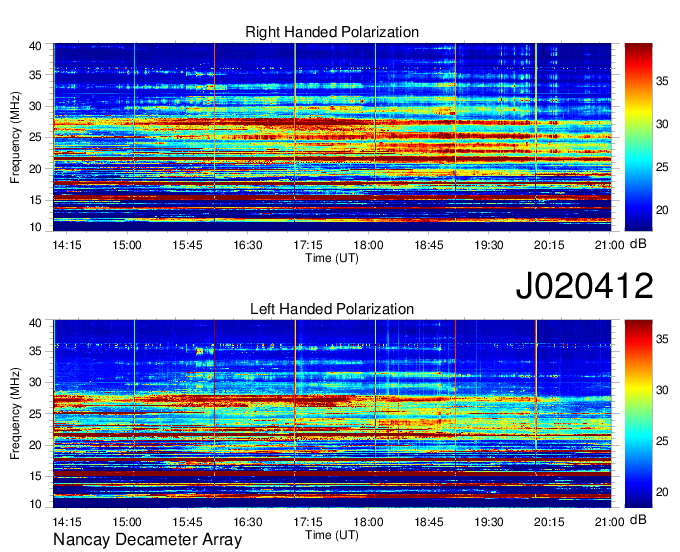Viewport: 680px width, 552px height.
Task: Click the 20 dB label on Left Handed colorbar
Action: [x=662, y=492]
